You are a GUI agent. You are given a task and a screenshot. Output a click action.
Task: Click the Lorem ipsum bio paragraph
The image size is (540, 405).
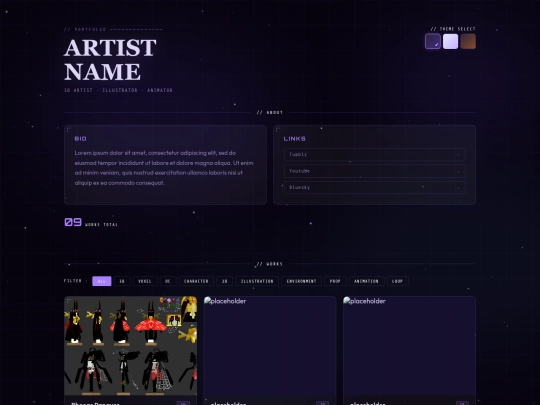pyautogui.click(x=164, y=168)
